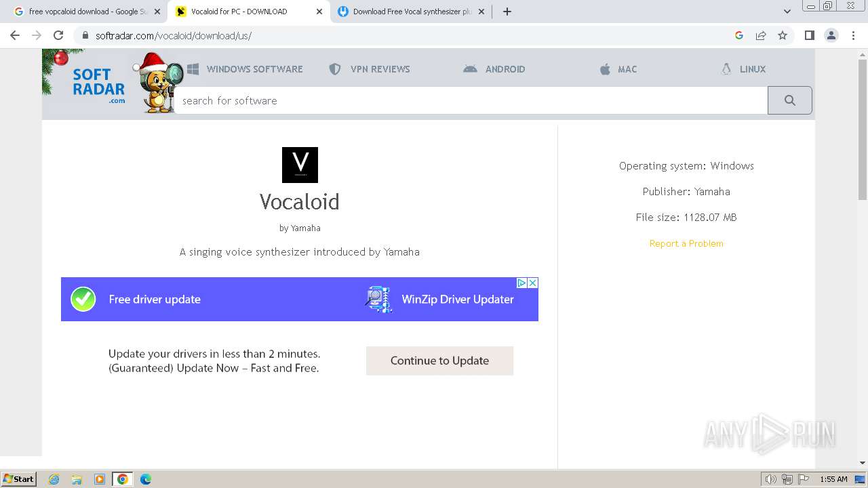This screenshot has width=868, height=488.
Task: Click the volume speaker tray icon
Action: point(771,479)
